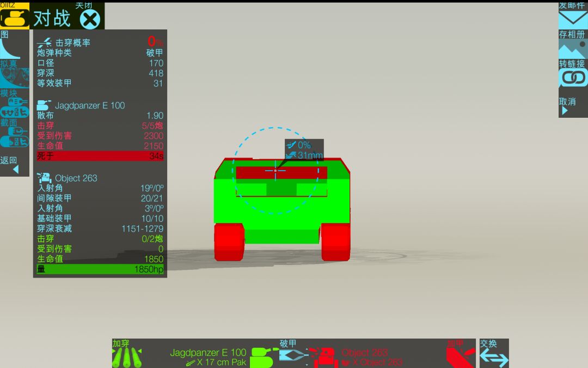This screenshot has height=368, width=588.
Task: Switch to 拟真 realistic view mode
Action: click(x=15, y=78)
